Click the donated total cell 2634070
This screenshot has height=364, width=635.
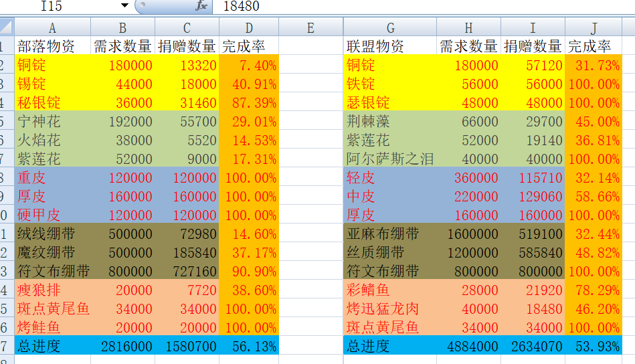click(x=533, y=347)
